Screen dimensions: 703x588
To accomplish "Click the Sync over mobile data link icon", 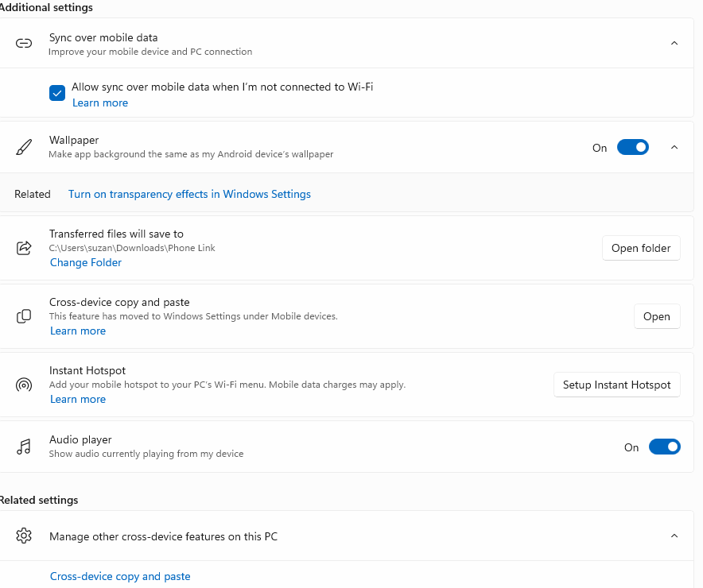I will (24, 44).
